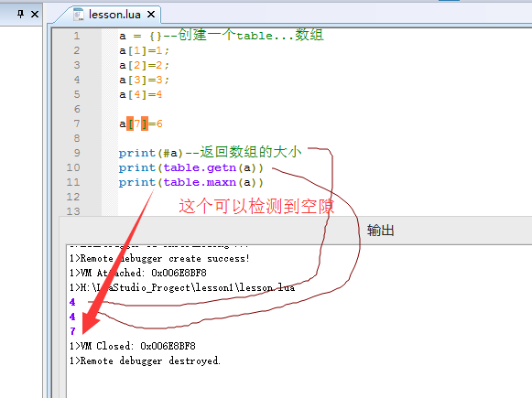Viewport: 532px width, 398px height.
Task: Click line number 10 in the gutter
Action: (x=73, y=167)
